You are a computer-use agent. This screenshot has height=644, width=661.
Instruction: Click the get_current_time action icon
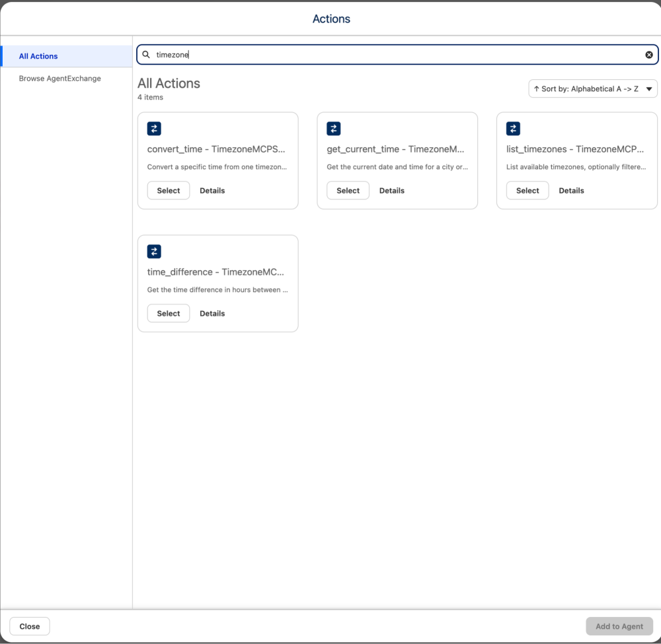pyautogui.click(x=333, y=128)
